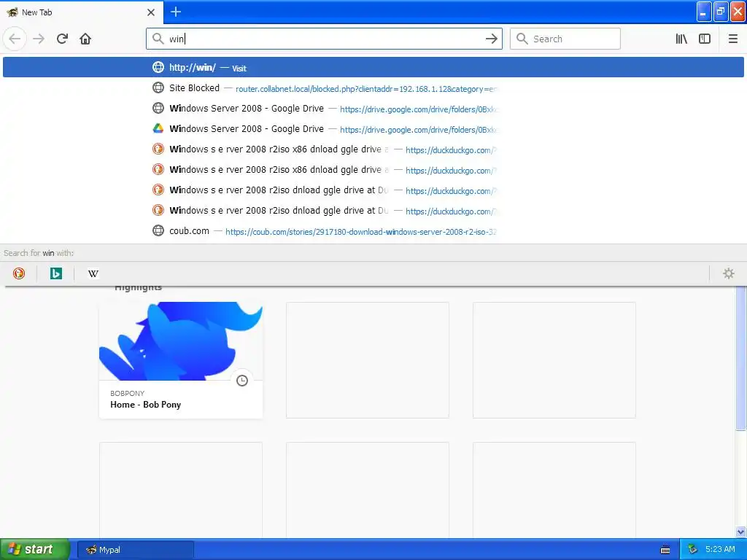
Task: Select Mypal taskbar button
Action: coord(135,550)
